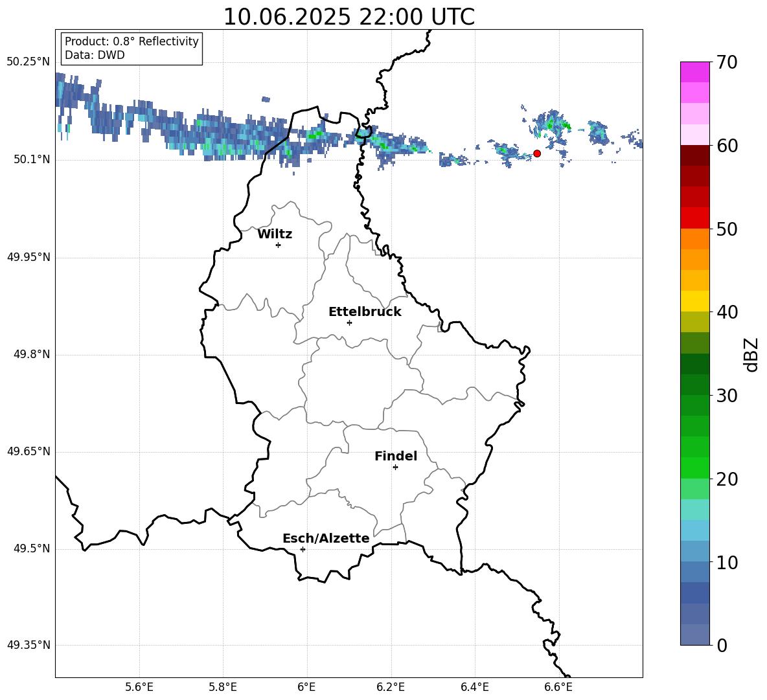The height and width of the screenshot is (700, 767).
Task: Click the 10 value on the colorbar
Action: point(727,563)
